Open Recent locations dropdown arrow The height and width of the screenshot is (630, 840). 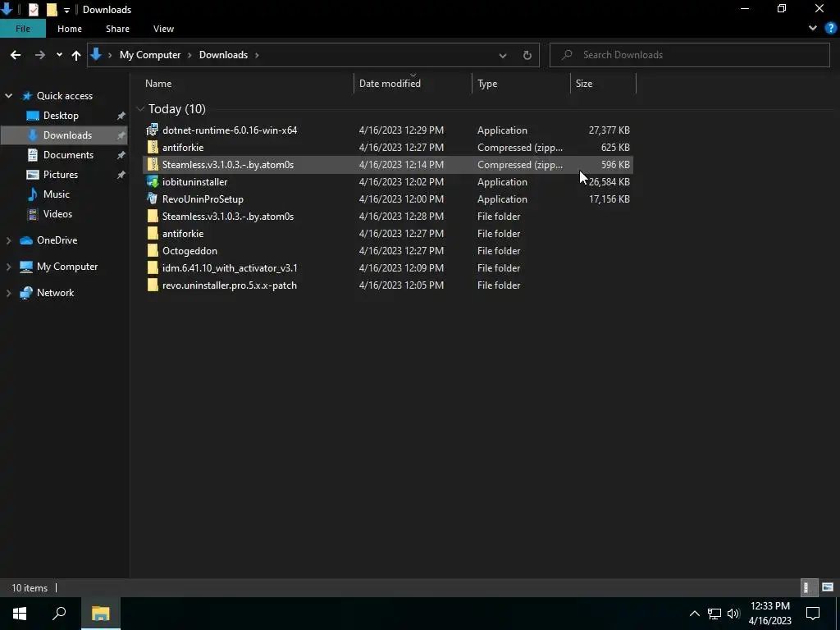tap(59, 55)
